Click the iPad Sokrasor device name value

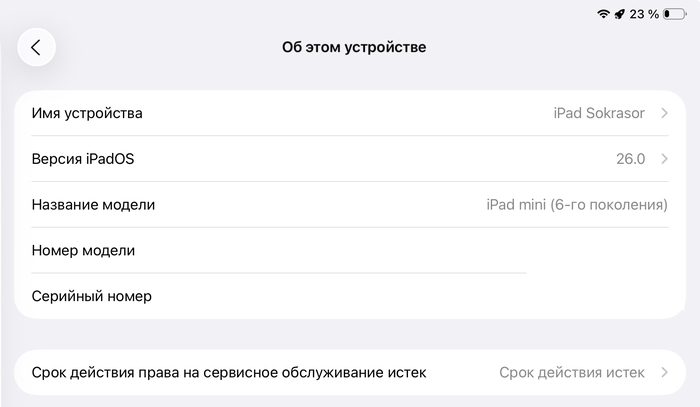599,113
